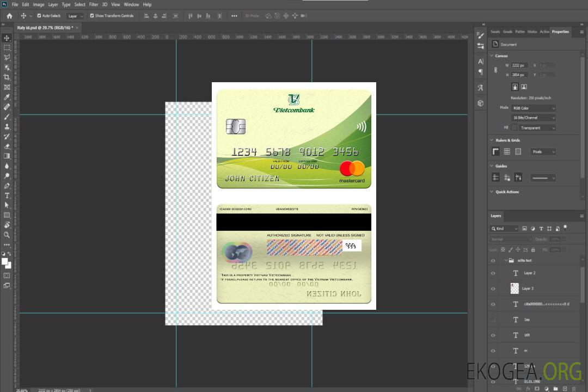Collapse the Guides section
The width and height of the screenshot is (588, 392).
(492, 166)
